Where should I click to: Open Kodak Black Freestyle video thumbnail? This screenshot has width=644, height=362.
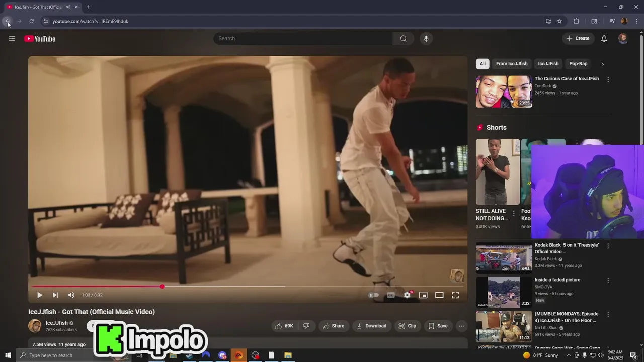(x=504, y=257)
